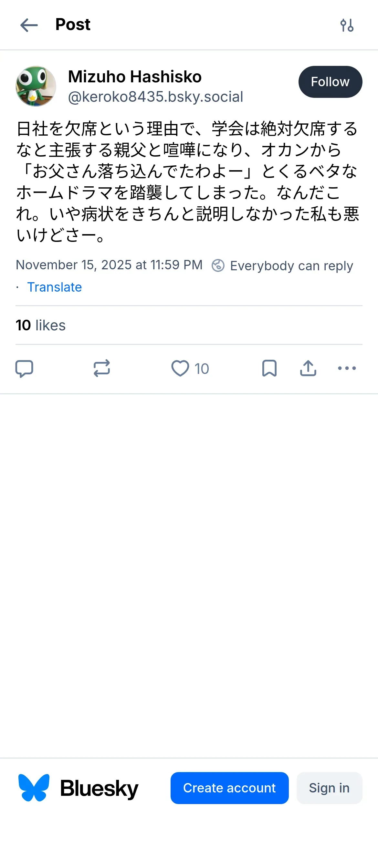Follow Mizuho Hashisko
Image resolution: width=378 pixels, height=868 pixels.
pos(330,82)
